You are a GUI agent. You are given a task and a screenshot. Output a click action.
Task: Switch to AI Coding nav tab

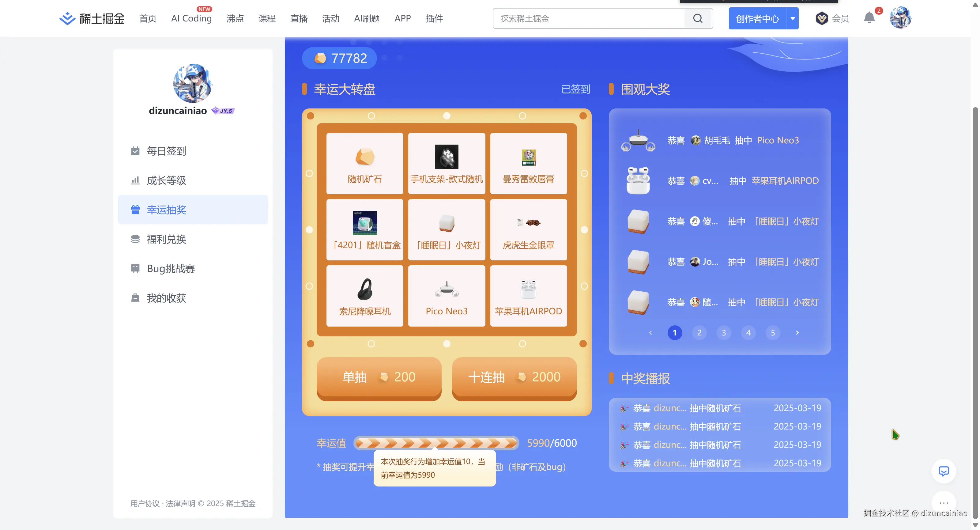191,18
